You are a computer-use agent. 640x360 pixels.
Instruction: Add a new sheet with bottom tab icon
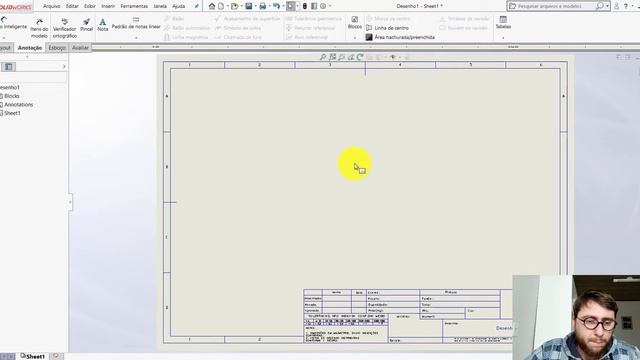click(x=56, y=356)
